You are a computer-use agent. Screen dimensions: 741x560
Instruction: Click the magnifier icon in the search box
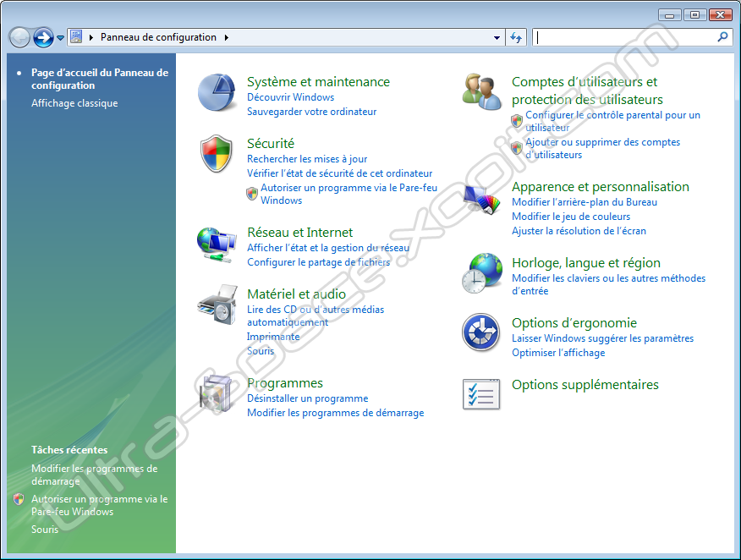pos(722,37)
